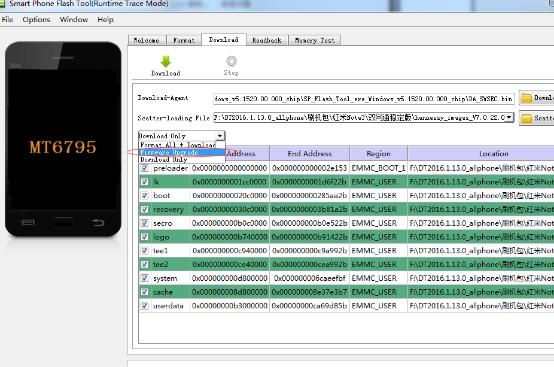
Task: Choose Format All + Download option
Action: point(182,145)
